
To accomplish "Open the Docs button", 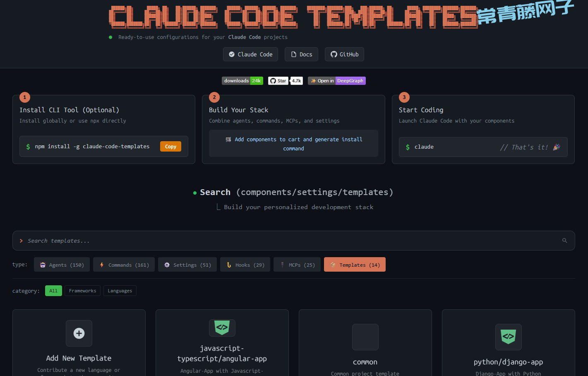I will point(301,54).
